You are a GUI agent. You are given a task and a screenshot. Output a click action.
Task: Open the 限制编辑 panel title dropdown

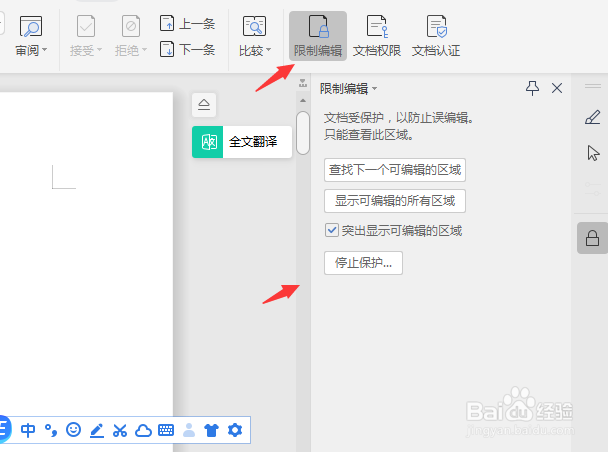pyautogui.click(x=375, y=88)
